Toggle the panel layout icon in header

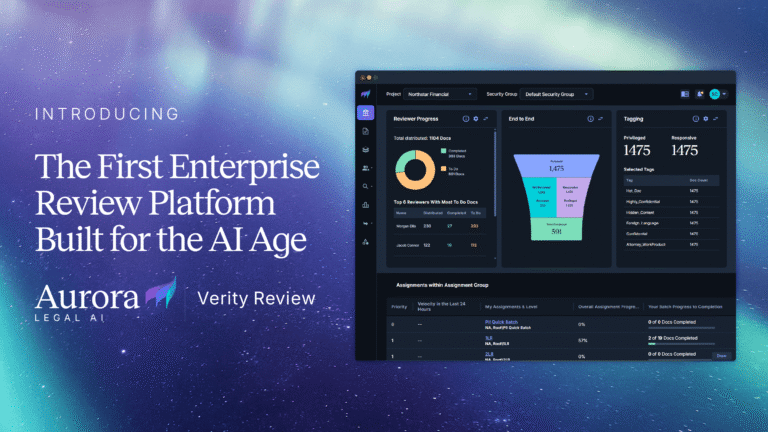pos(685,94)
